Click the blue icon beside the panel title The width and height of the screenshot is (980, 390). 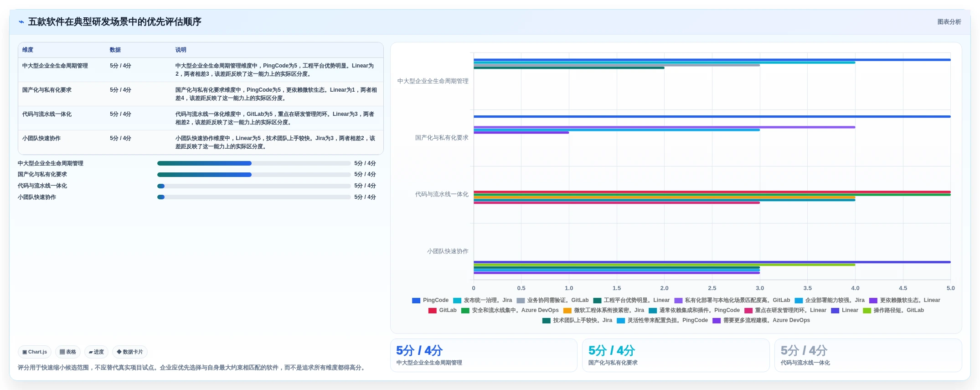click(x=21, y=22)
